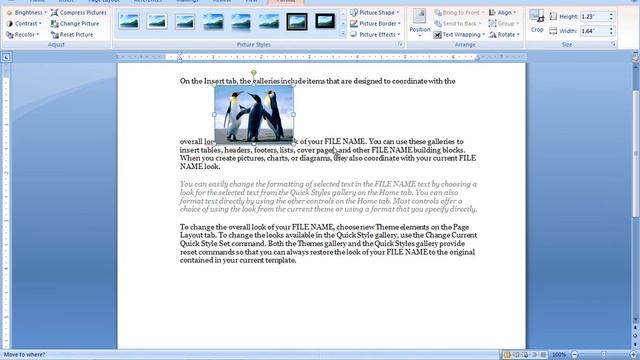Toggle the View Ruler button above the scrollbar
This screenshot has height=360, width=640.
point(636,57)
